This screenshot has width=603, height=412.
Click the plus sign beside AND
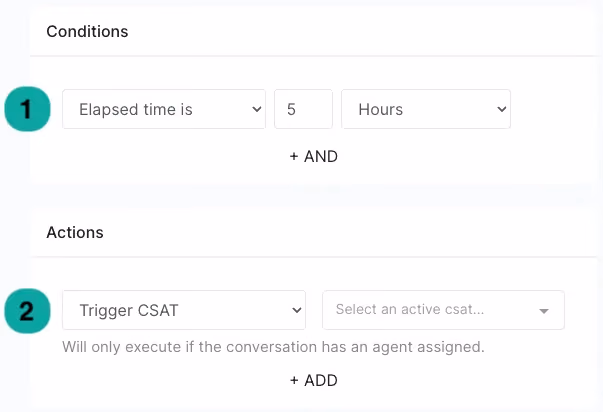click(294, 157)
